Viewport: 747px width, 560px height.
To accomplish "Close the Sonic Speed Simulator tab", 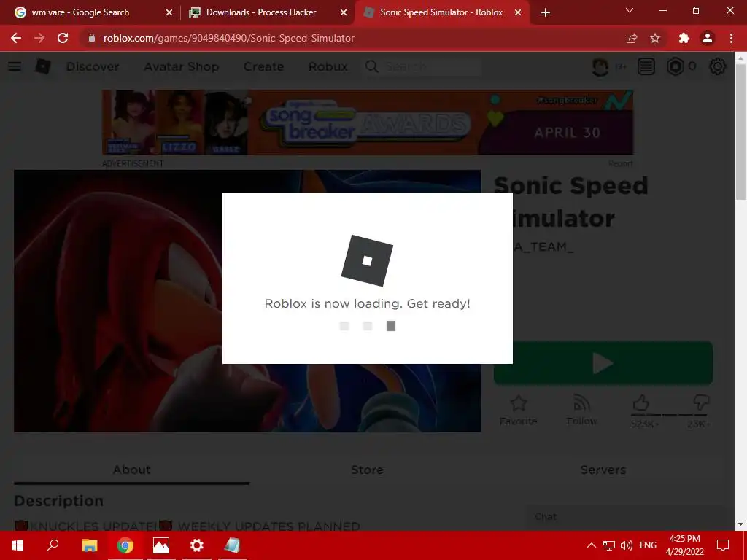I will pyautogui.click(x=518, y=12).
